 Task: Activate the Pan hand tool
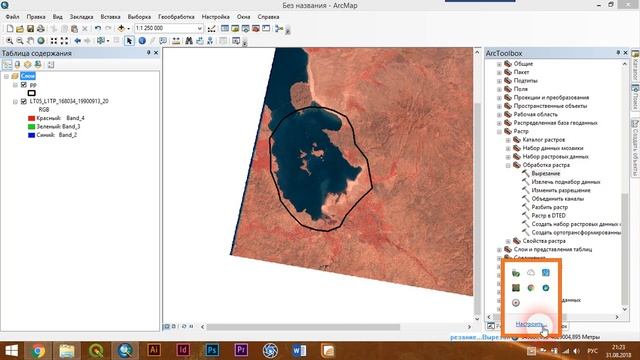coord(30,41)
